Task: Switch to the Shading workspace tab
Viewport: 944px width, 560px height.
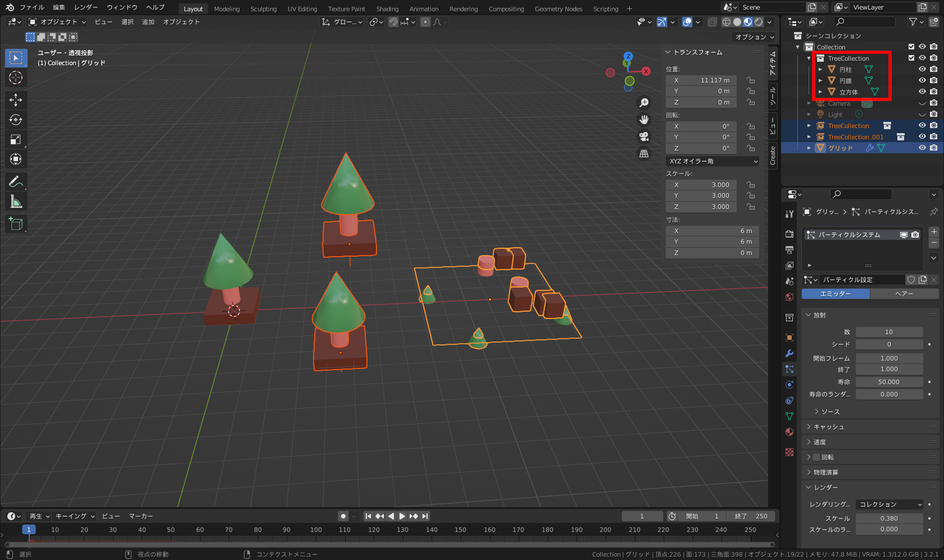Action: [387, 9]
